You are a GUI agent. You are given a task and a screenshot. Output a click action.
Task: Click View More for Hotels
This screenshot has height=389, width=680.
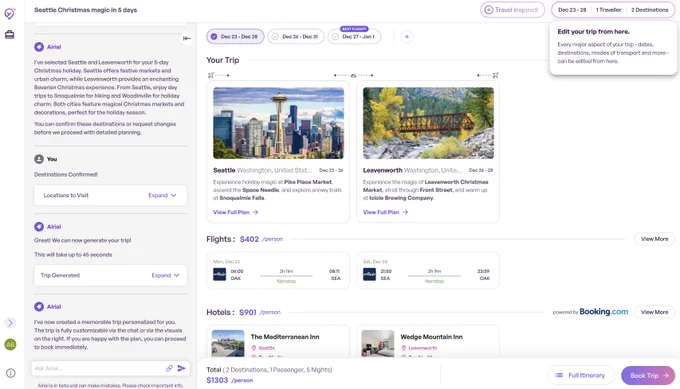coord(654,312)
